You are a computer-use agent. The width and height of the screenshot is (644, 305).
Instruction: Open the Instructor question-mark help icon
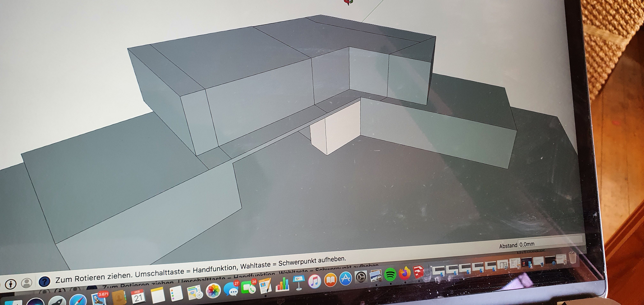coord(44,282)
